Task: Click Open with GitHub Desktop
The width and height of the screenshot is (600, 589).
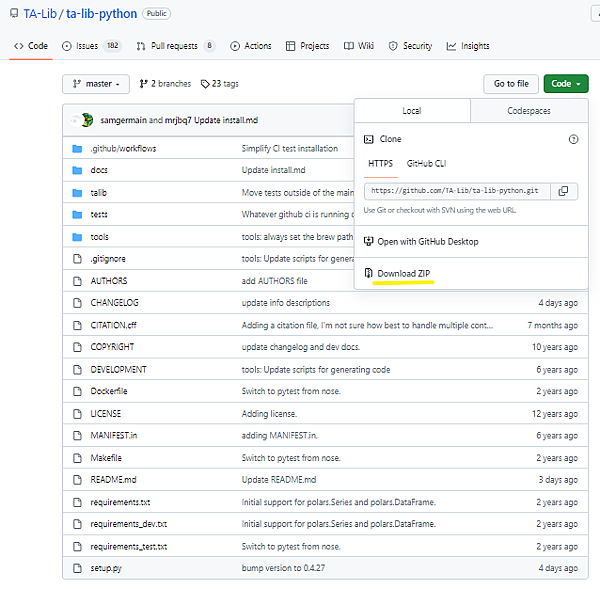Action: pos(428,242)
